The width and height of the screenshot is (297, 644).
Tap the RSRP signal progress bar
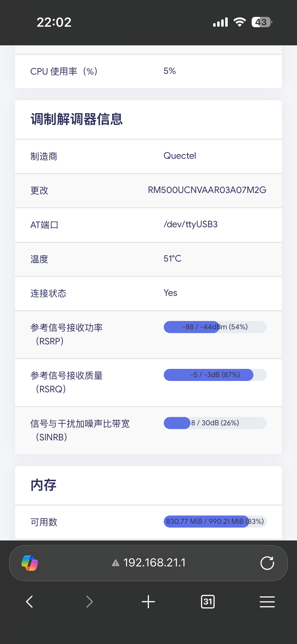pos(215,327)
